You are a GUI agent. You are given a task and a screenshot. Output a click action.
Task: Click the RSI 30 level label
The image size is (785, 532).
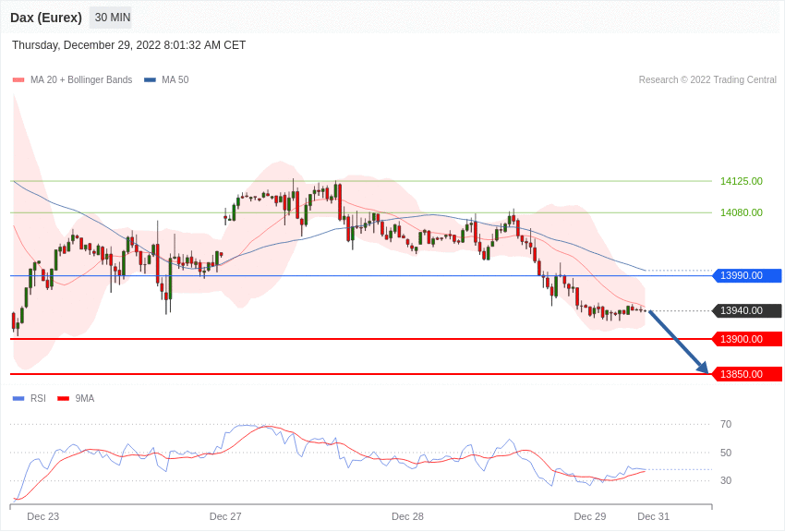[726, 480]
